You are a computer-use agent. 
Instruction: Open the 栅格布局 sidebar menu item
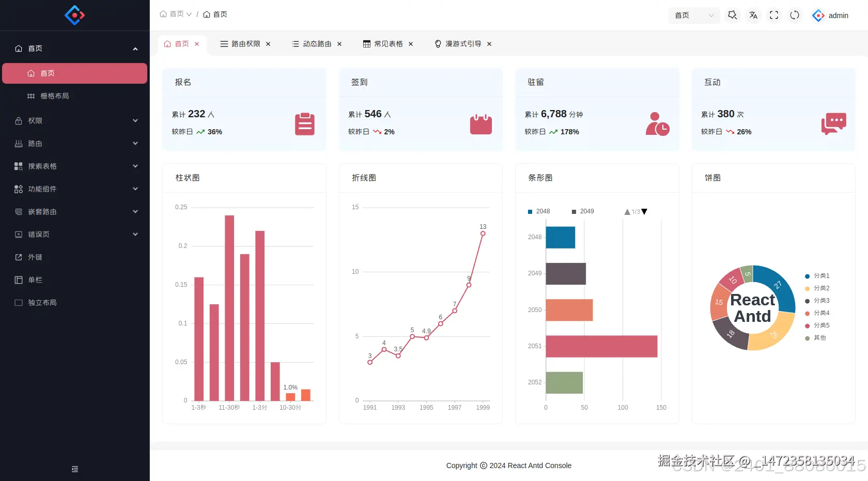(x=75, y=96)
